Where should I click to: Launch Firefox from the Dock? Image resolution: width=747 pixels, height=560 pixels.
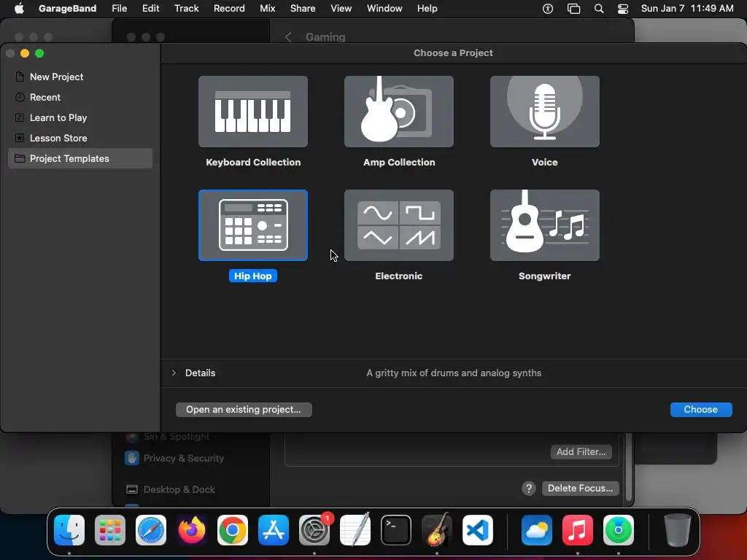192,530
